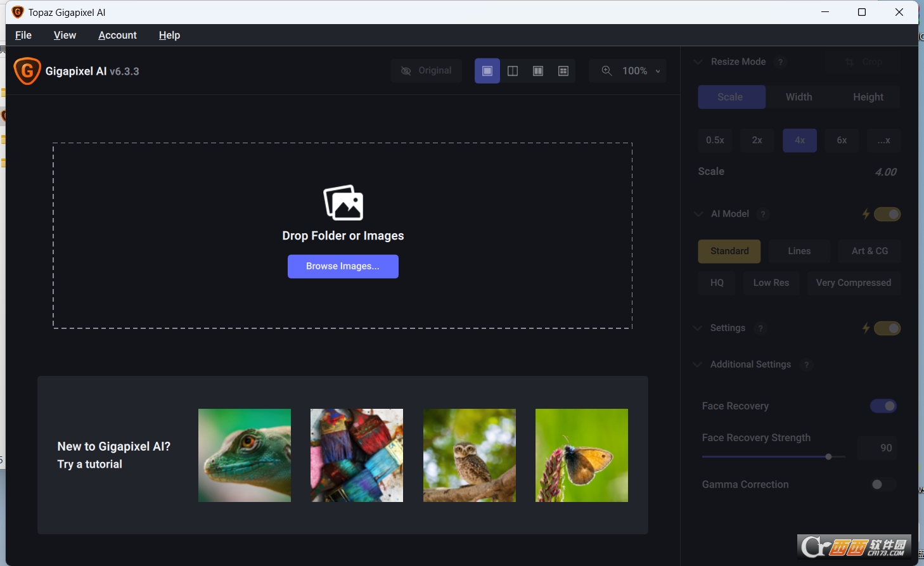Select the Scale resize tab
Image resolution: width=924 pixels, height=566 pixels.
(x=731, y=97)
